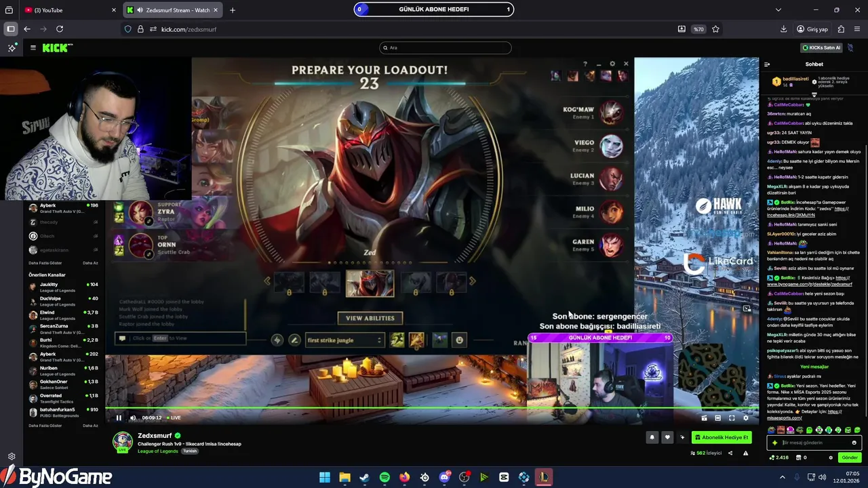Select the Zedxsmurf Stream browser tab
Image resolution: width=868 pixels, height=488 pixels.
point(173,10)
